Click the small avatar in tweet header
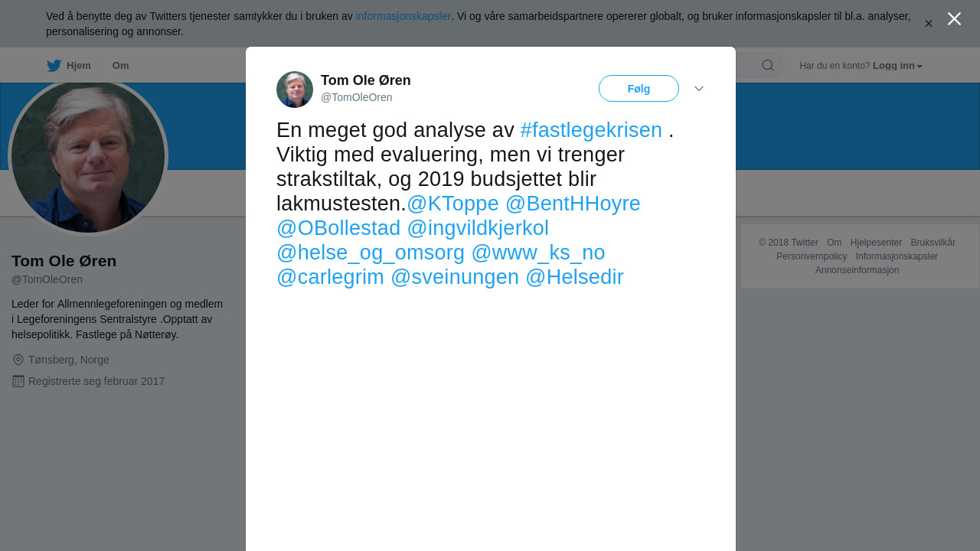Viewport: 980px width, 551px height. click(295, 90)
